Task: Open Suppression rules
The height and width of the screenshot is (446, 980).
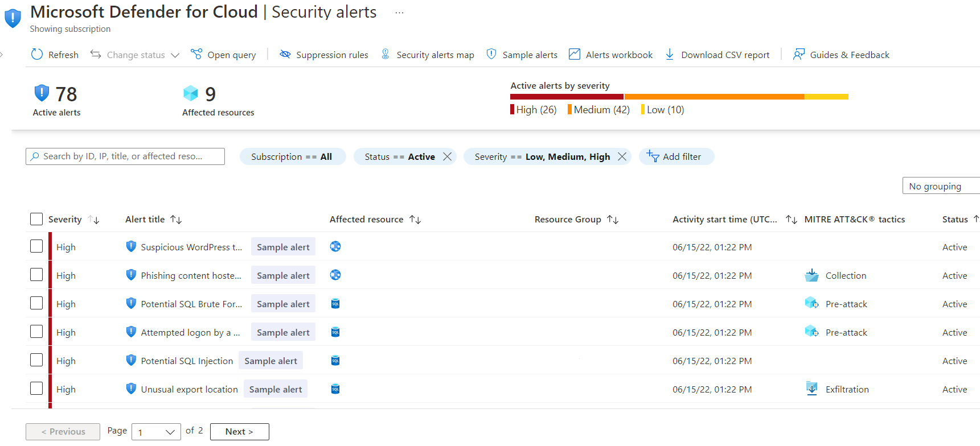Action: [x=323, y=55]
